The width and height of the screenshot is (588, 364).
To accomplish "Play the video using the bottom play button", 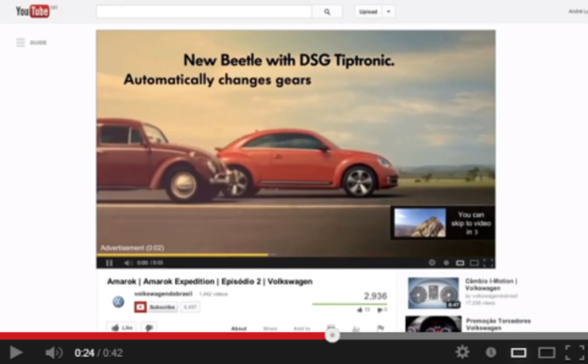I will pos(16,352).
